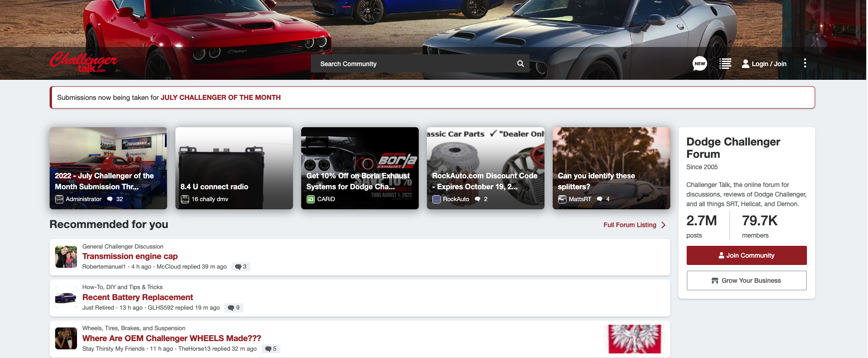
Task: Click the 16 chally dmv avatar icon
Action: pyautogui.click(x=185, y=199)
